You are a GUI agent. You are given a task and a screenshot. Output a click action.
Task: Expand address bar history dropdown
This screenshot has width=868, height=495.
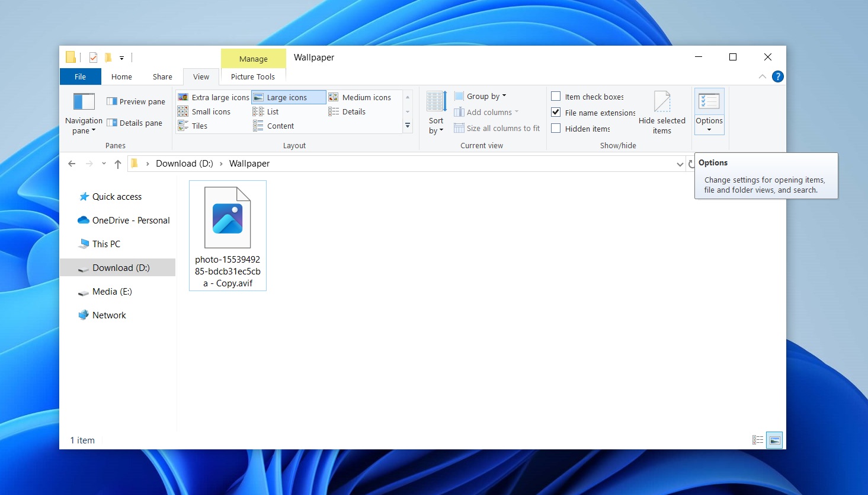click(x=680, y=164)
